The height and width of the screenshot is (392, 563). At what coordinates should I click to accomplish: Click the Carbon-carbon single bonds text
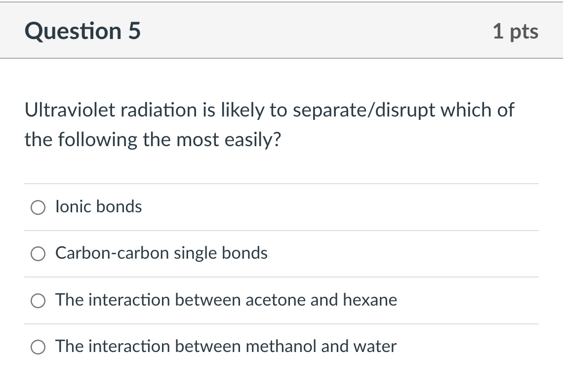tap(161, 253)
